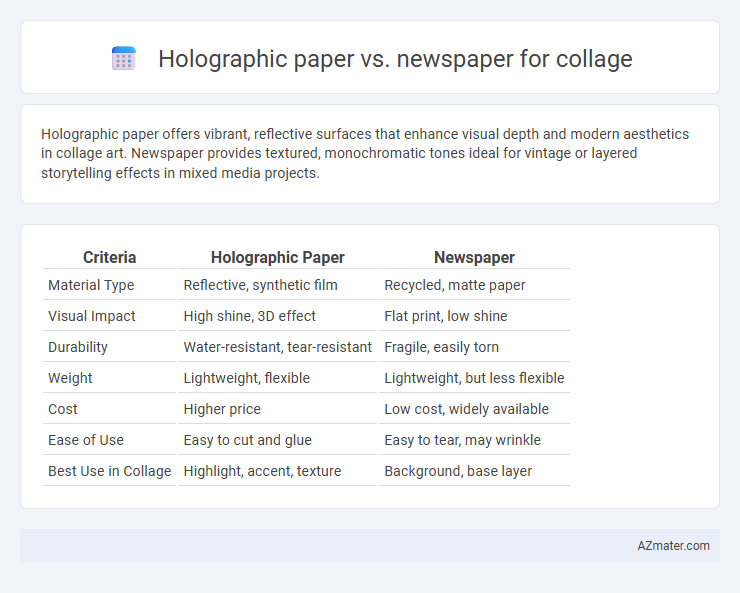The height and width of the screenshot is (593, 740).
Task: Click the calendar grid icon beside the title
Action: pyautogui.click(x=124, y=58)
